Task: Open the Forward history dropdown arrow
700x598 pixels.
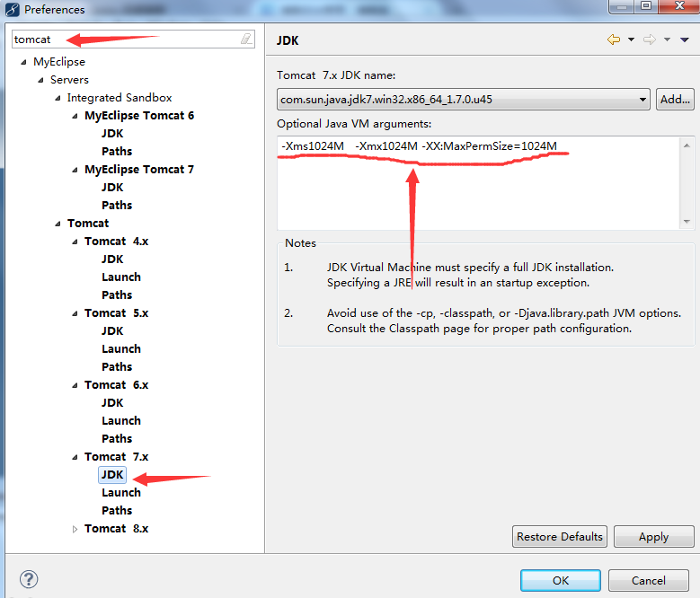Action: [x=667, y=40]
